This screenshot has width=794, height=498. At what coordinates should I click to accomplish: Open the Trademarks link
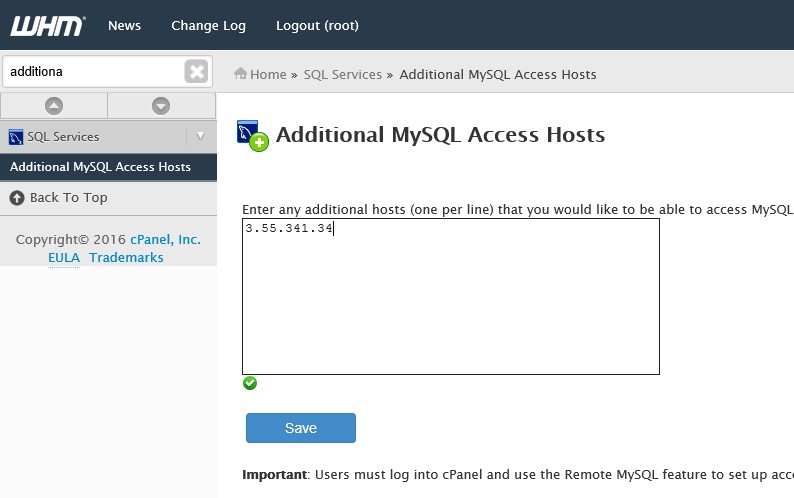click(126, 258)
